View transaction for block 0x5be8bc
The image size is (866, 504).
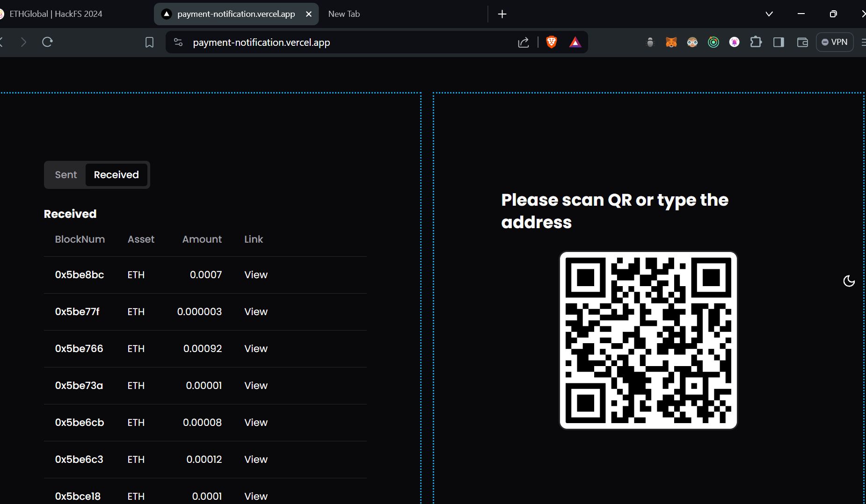pos(256,275)
